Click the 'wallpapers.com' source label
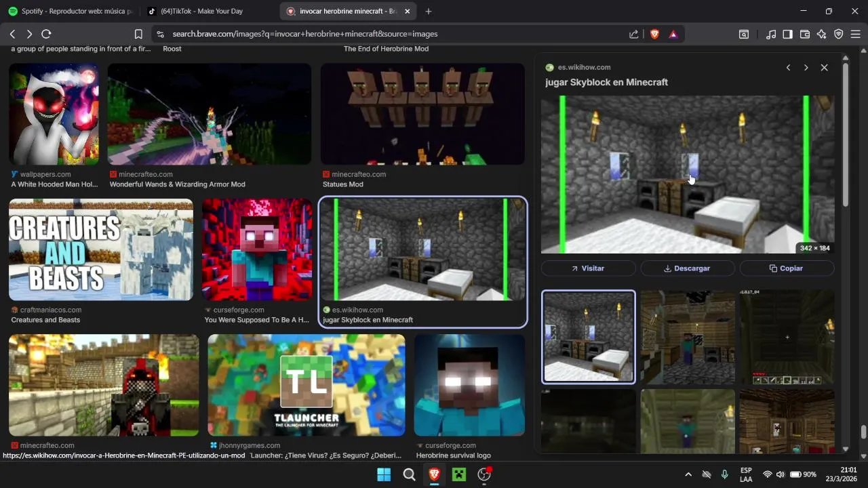868x488 pixels. (45, 174)
